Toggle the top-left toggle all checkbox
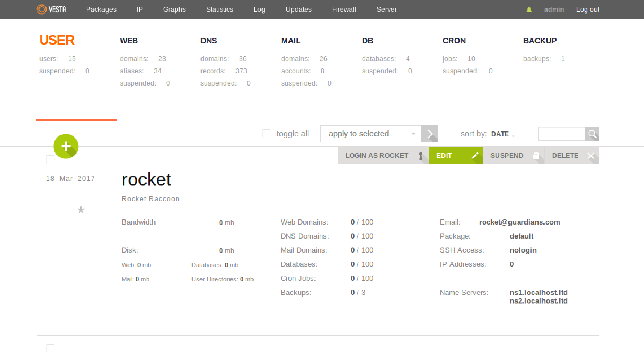 click(x=266, y=133)
